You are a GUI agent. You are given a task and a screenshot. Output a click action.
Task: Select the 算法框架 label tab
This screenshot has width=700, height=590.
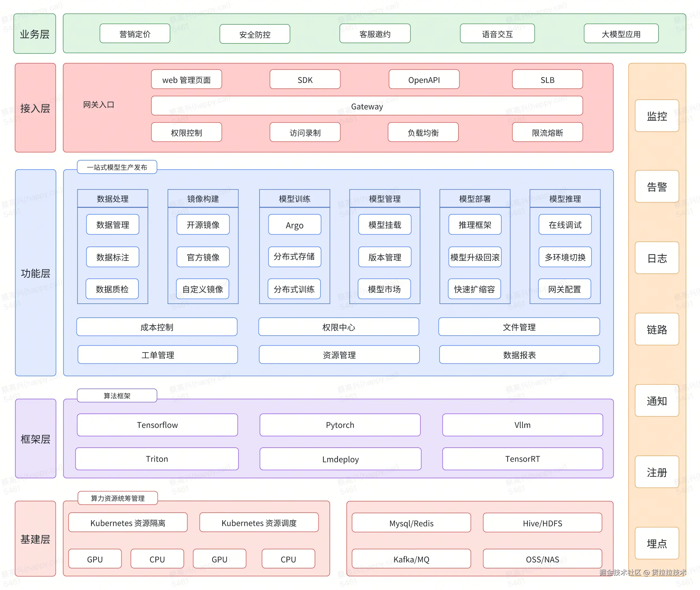point(117,395)
